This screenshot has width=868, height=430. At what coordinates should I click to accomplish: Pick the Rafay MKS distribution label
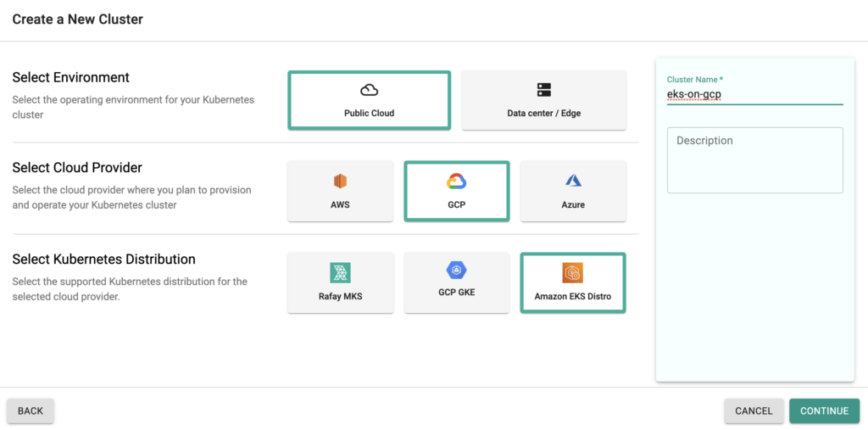click(x=341, y=297)
